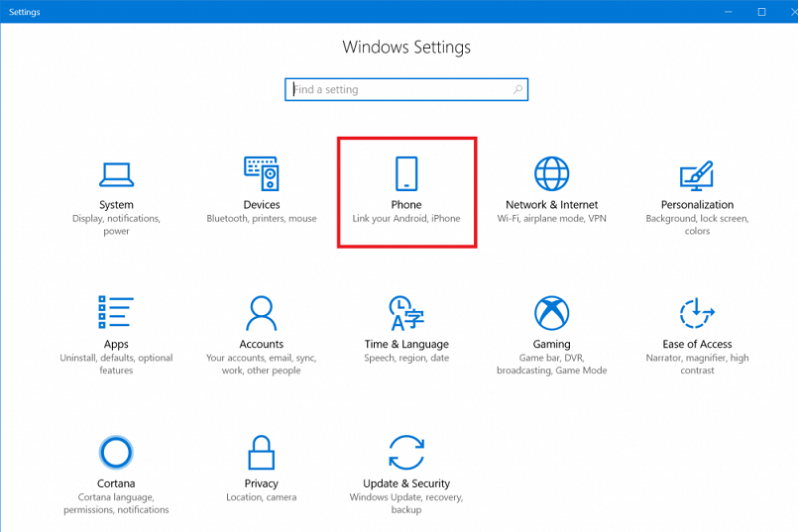Screen dimensions: 798x532
Task: Select the Personalization label
Action: click(697, 204)
